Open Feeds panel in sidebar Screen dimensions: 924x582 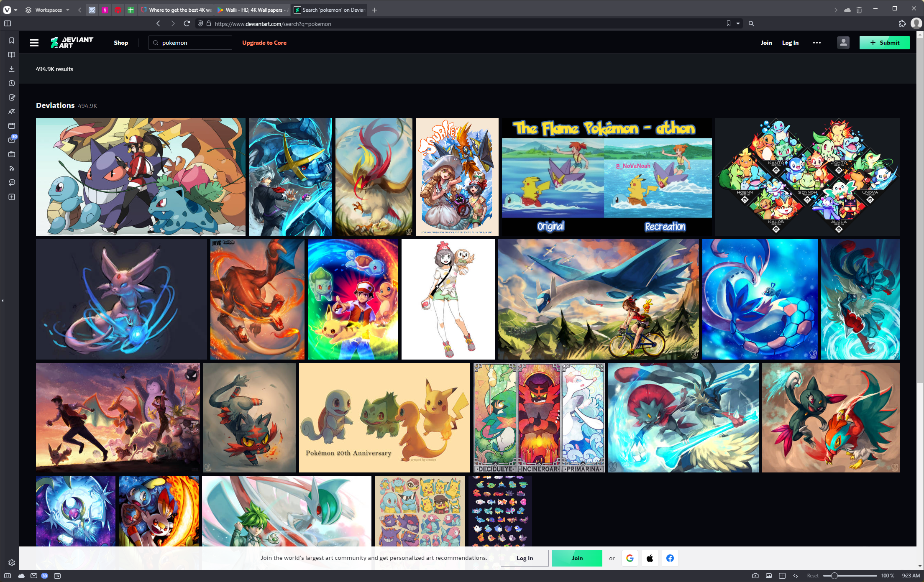12,168
